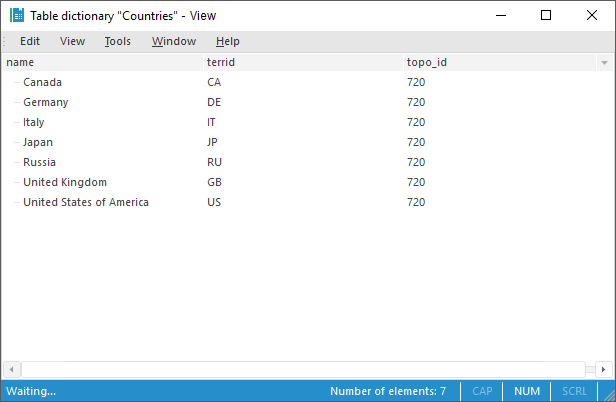The height and width of the screenshot is (402, 616).
Task: Click the Number of elements: 7 status
Action: point(388,391)
